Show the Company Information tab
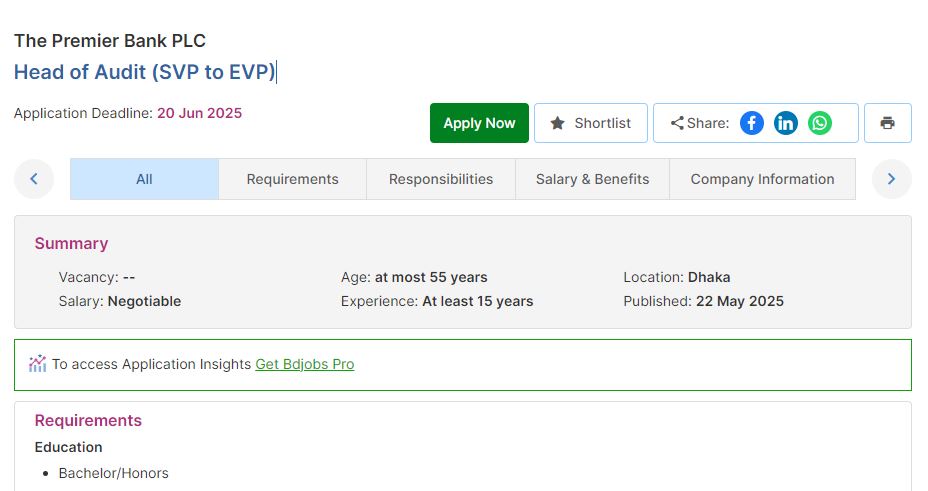 pos(762,179)
